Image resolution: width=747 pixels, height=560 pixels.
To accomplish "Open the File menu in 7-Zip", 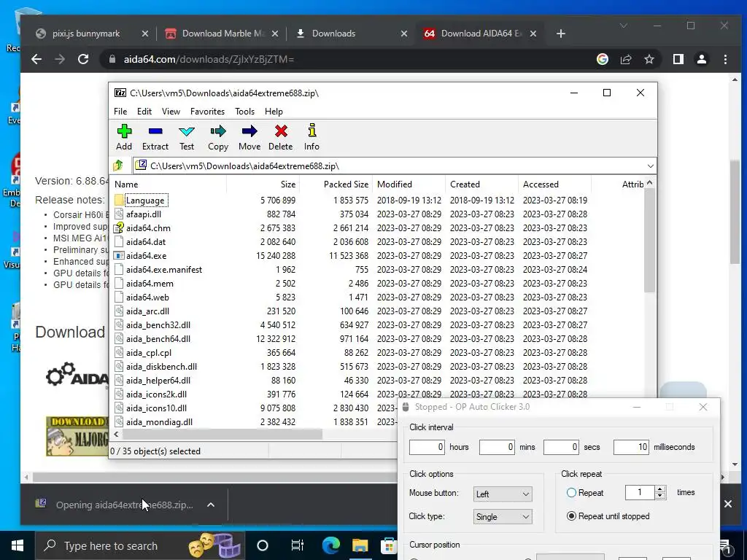I will click(120, 112).
